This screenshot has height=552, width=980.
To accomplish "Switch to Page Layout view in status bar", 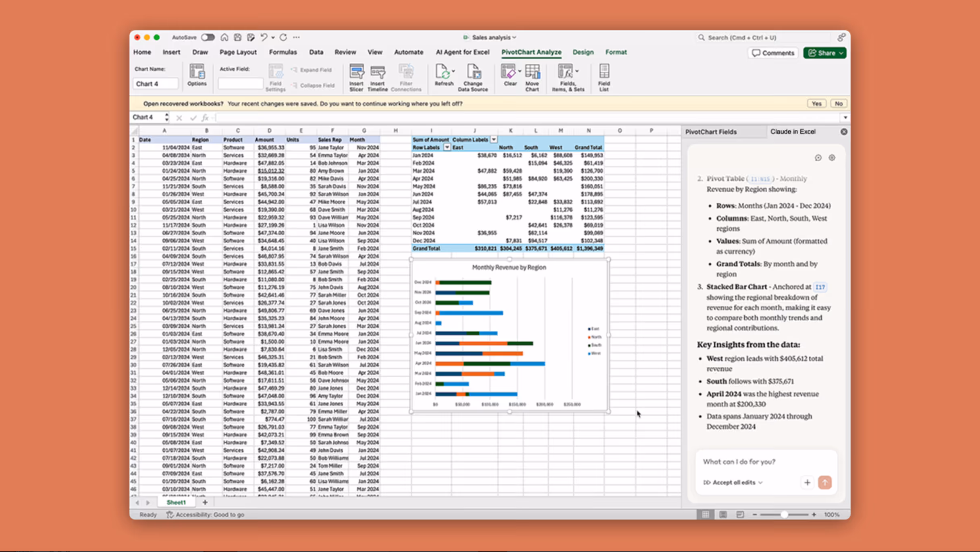I will coord(723,515).
